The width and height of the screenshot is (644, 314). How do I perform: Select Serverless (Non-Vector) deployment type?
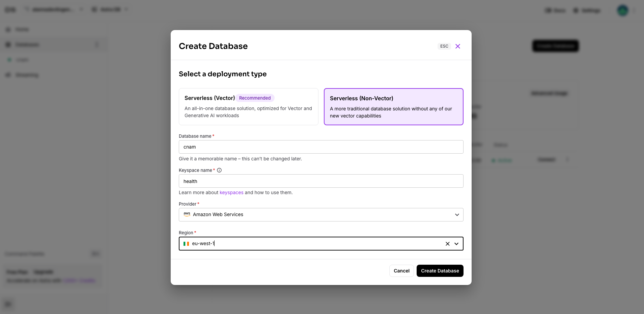coord(393,107)
